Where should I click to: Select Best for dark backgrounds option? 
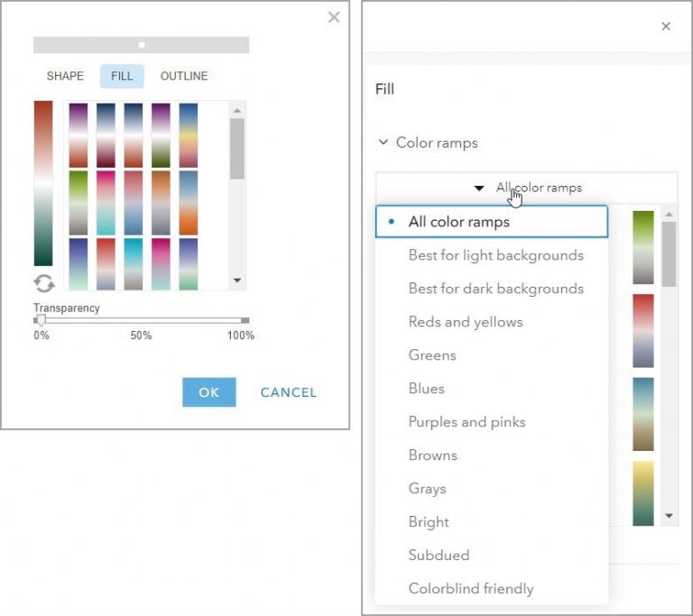click(495, 289)
